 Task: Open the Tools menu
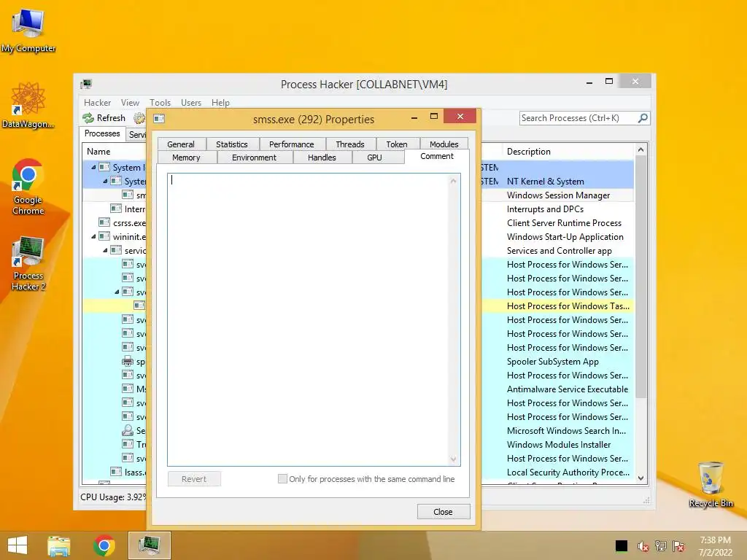160,103
